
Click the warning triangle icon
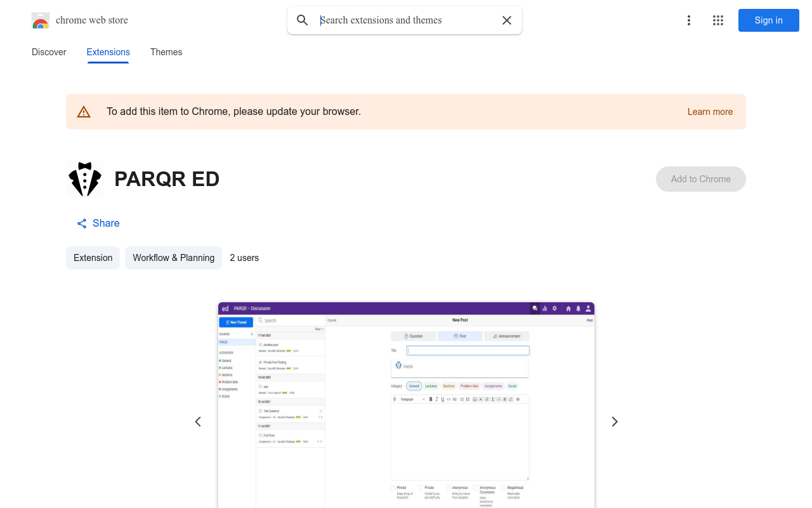pos(84,112)
